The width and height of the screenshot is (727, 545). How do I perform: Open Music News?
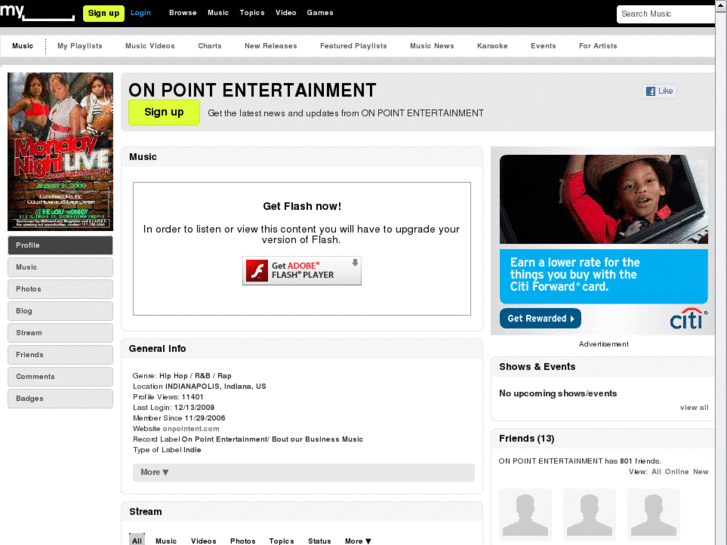[x=432, y=46]
